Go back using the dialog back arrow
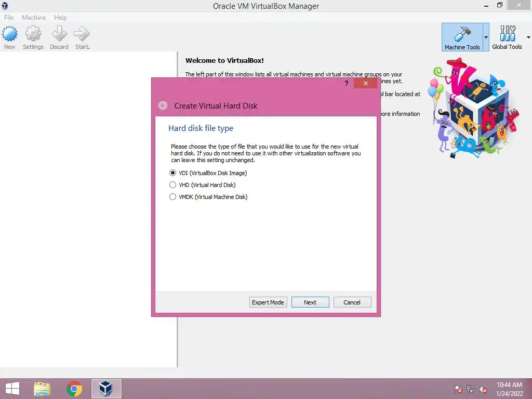The height and width of the screenshot is (399, 532). (x=163, y=105)
